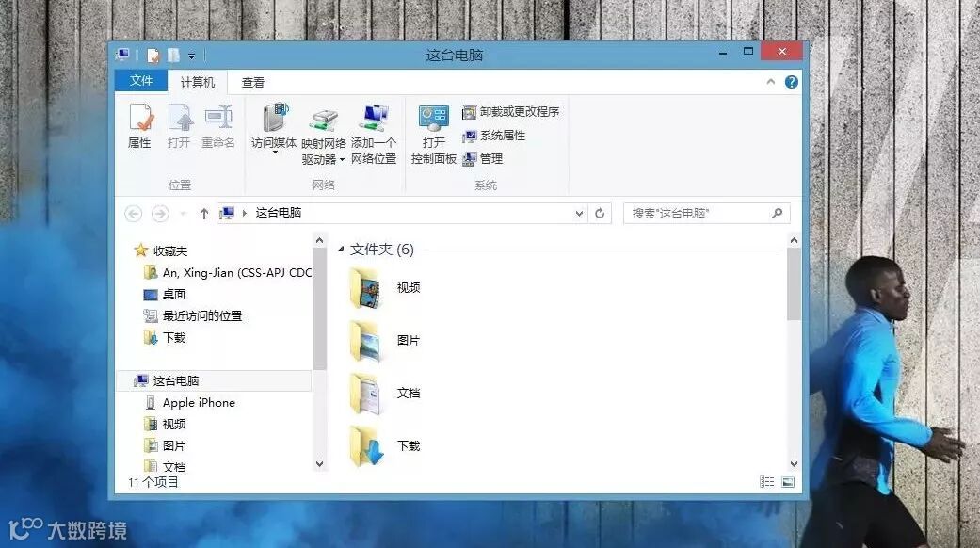980x548 pixels.
Task: Click the search magnifier icon
Action: (777, 213)
